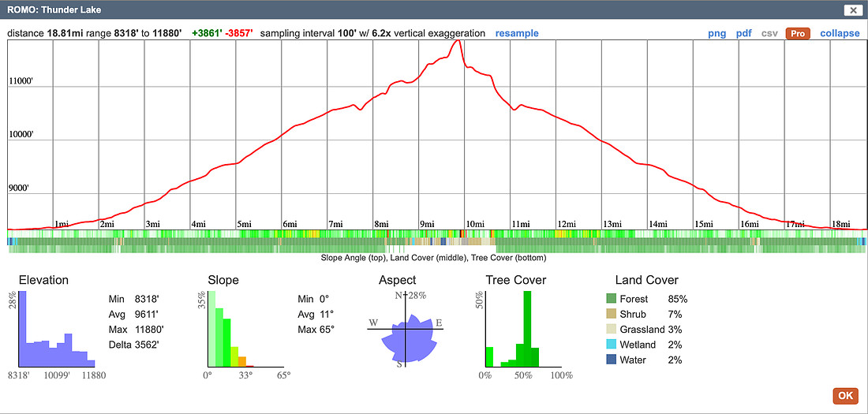
Task: Click the 14mi marker on profile
Action: [x=658, y=224]
